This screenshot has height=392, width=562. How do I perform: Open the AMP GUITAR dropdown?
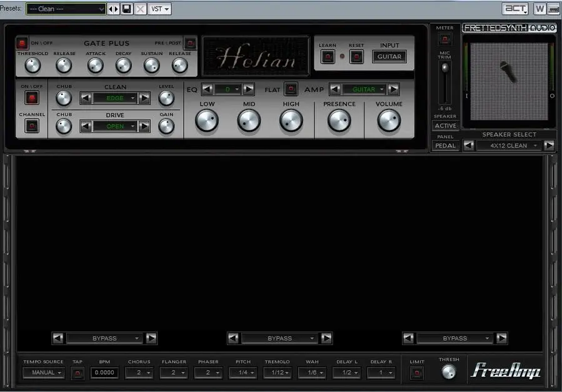[364, 89]
